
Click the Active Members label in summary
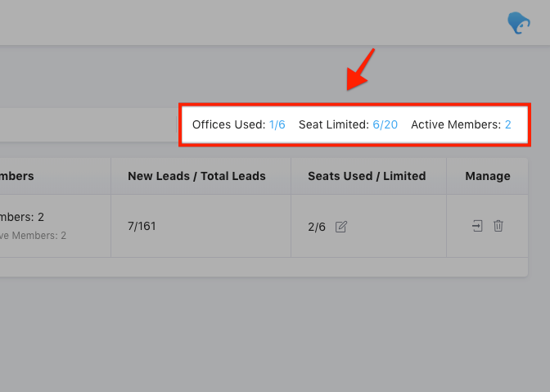[456, 124]
